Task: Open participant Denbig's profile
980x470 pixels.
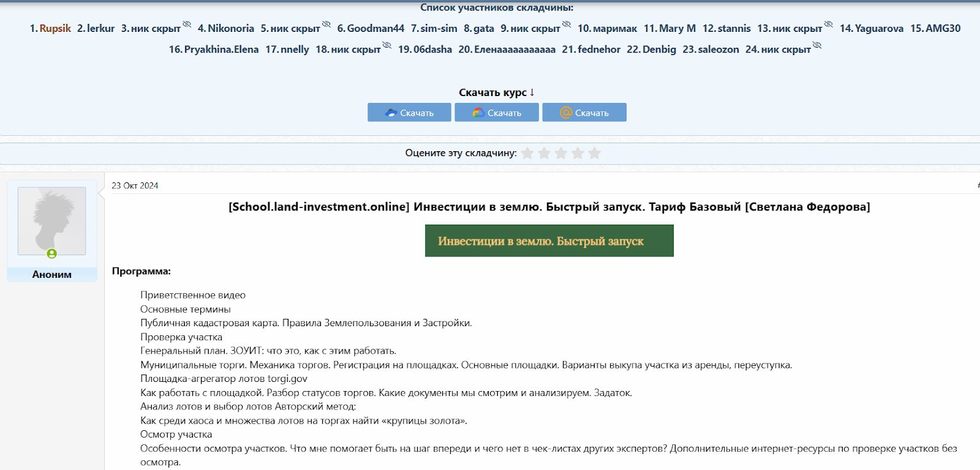Action: pos(660,49)
